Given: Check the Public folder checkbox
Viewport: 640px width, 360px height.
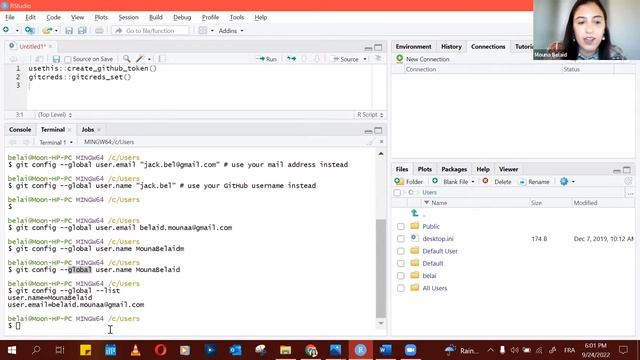Looking at the screenshot, I should (x=401, y=226).
